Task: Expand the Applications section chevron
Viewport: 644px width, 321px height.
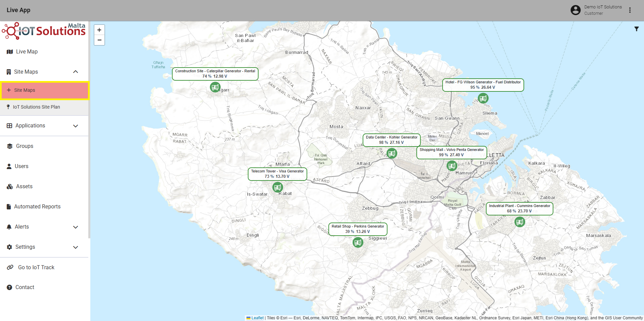Action: click(76, 126)
